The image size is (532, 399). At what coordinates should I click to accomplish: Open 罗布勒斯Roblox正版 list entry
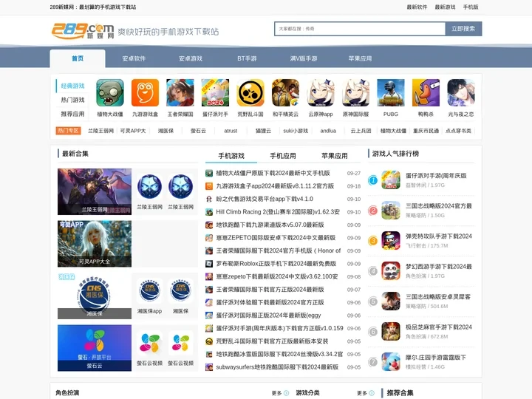pyautogui.click(x=276, y=264)
